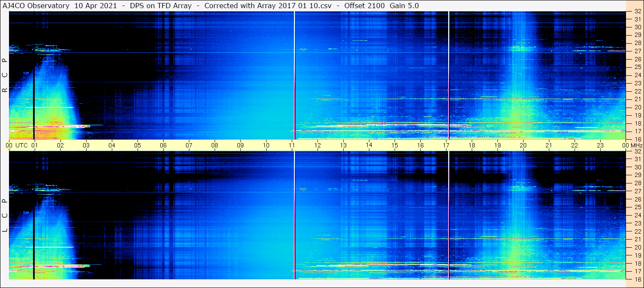
Task: Select the Gain 5.0 value in header
Action: 404,6
